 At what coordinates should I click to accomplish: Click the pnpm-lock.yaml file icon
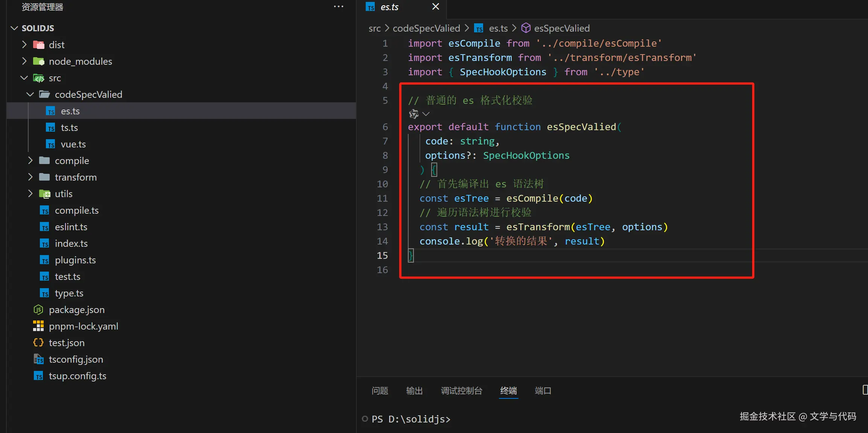(x=38, y=326)
